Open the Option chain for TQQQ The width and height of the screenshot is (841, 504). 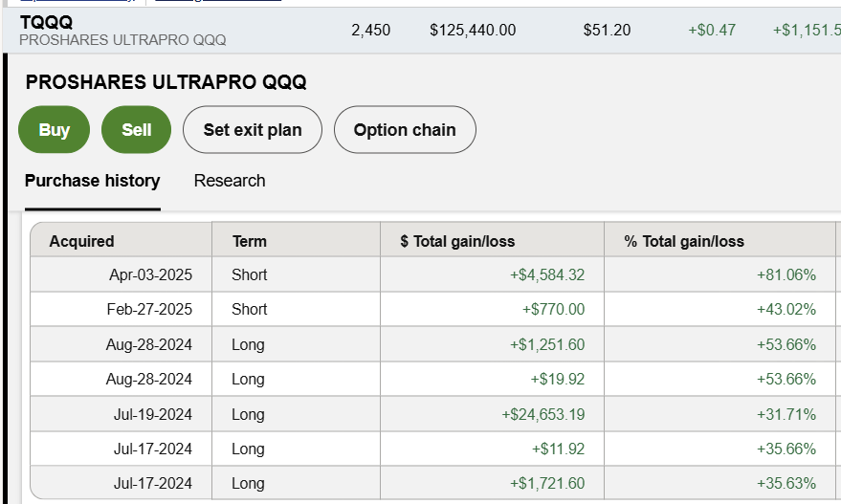tap(405, 130)
